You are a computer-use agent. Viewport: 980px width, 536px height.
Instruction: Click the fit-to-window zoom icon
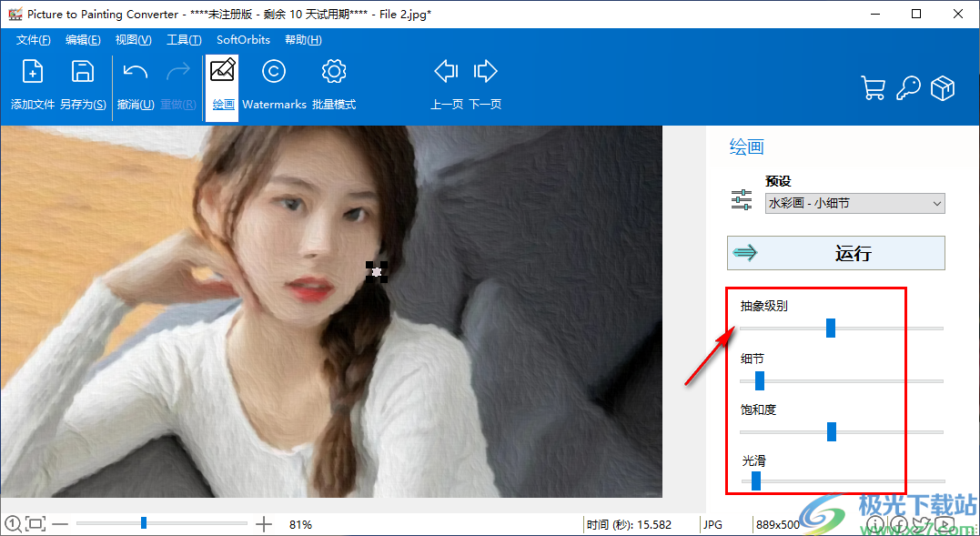point(36,523)
